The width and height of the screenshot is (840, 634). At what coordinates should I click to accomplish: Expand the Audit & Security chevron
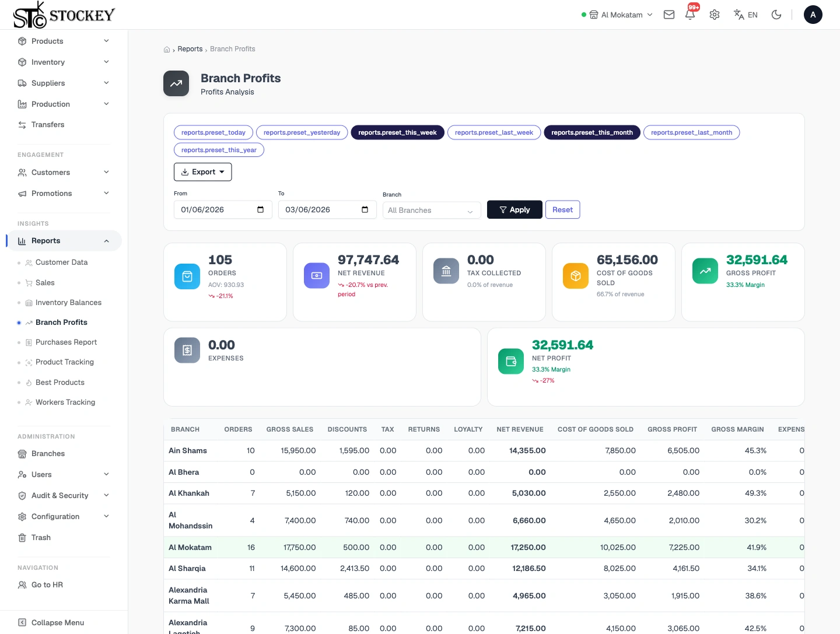pyautogui.click(x=106, y=495)
